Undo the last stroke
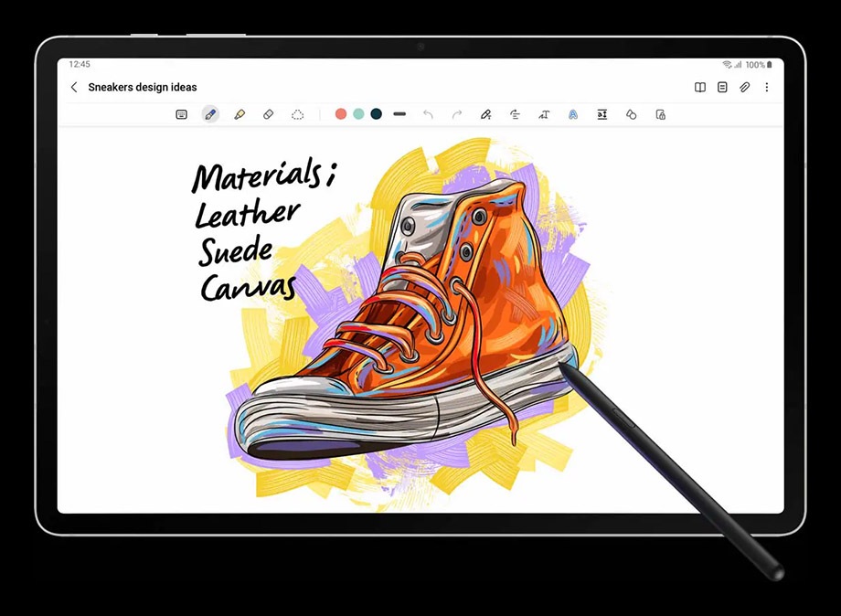841x616 pixels. tap(428, 114)
